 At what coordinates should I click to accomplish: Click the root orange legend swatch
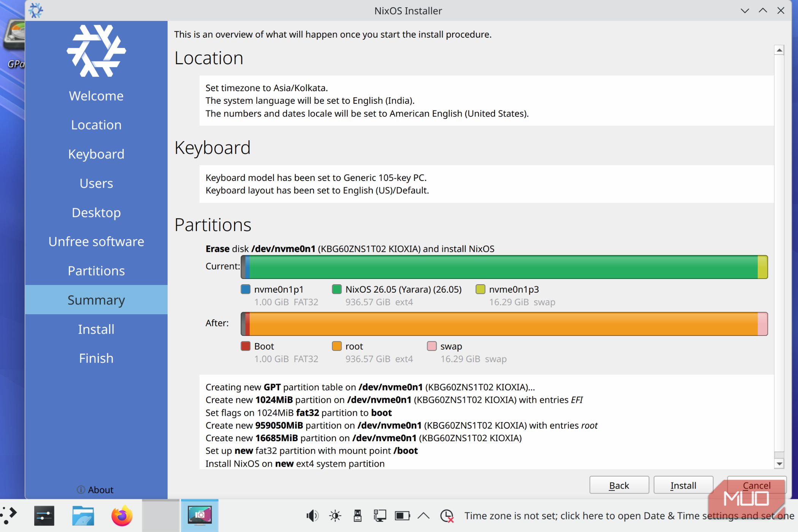(x=337, y=346)
